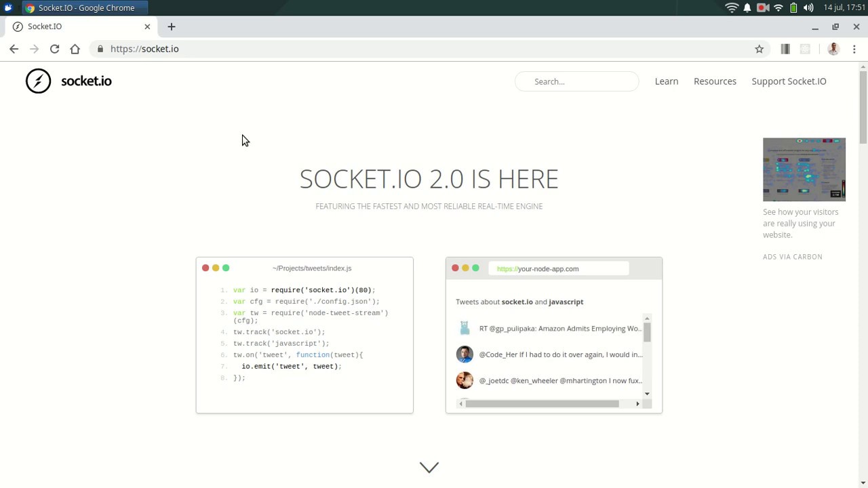The height and width of the screenshot is (488, 868).
Task: Click the green dot on code window
Action: (226, 268)
